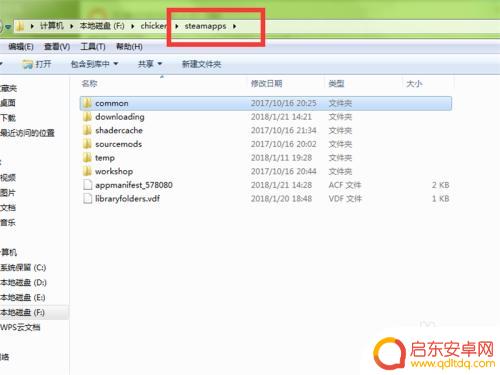Select 系统保留 (C:) drive in sidebar
The image size is (500, 375).
pos(23,267)
